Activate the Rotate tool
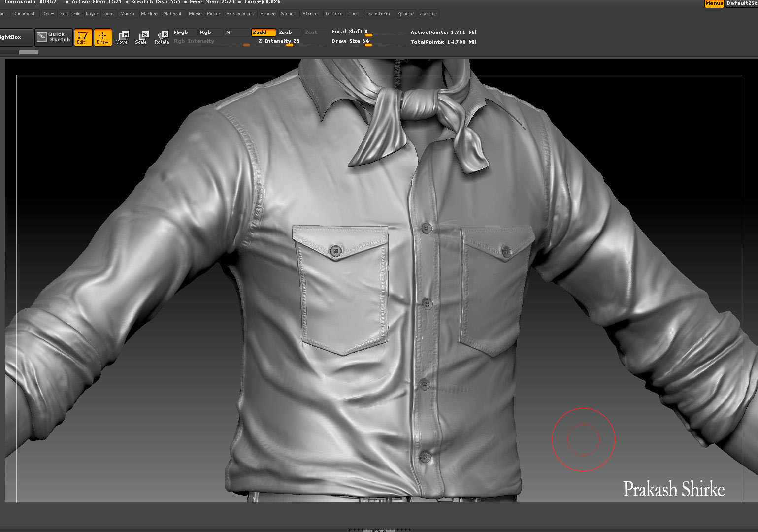Screen dimensions: 758x532 (162, 37)
